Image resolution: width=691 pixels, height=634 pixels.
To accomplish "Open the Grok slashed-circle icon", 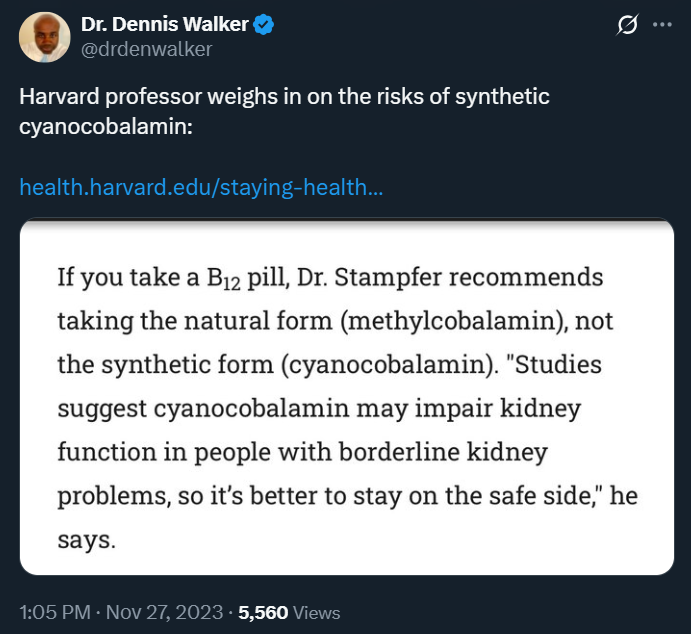I will (x=627, y=25).
